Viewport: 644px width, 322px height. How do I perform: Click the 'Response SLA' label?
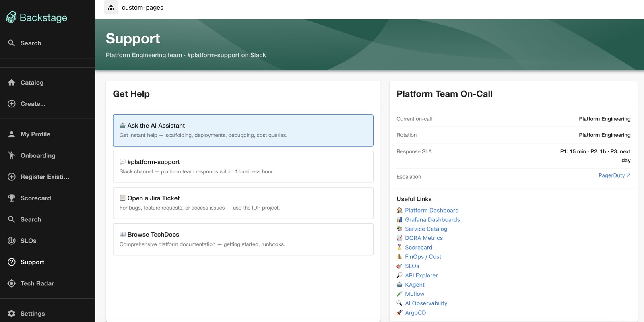click(414, 151)
